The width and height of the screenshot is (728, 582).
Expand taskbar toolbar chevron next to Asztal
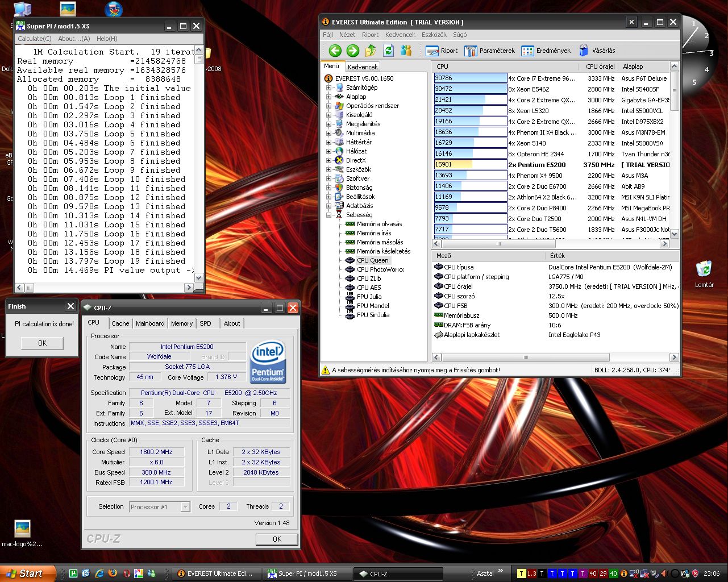[501, 571]
